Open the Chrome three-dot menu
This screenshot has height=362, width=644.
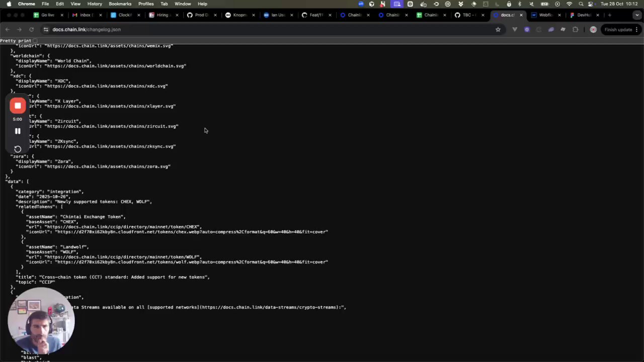tap(637, 29)
